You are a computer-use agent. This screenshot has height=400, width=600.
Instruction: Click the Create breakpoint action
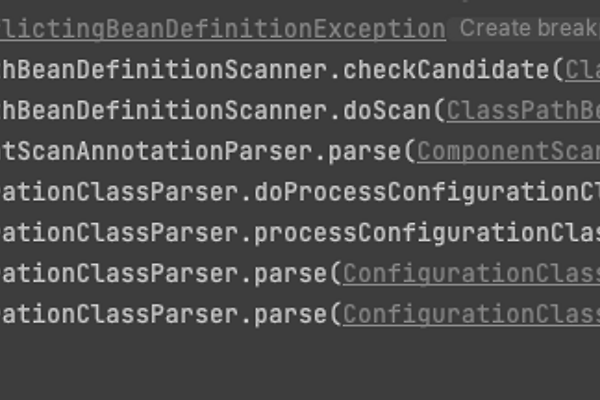coord(528,28)
